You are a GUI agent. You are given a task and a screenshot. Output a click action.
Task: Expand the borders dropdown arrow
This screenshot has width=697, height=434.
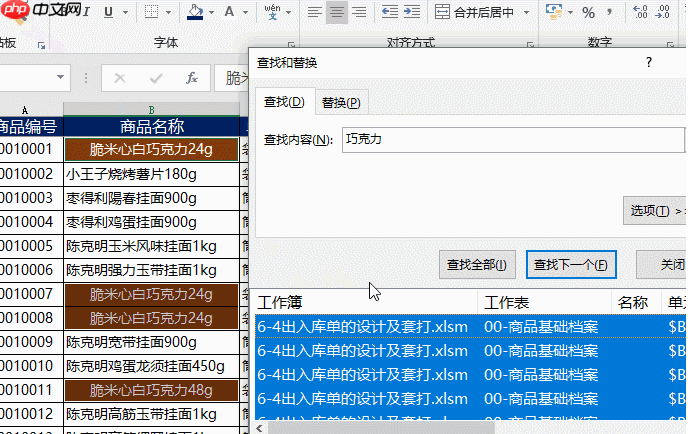pos(168,12)
